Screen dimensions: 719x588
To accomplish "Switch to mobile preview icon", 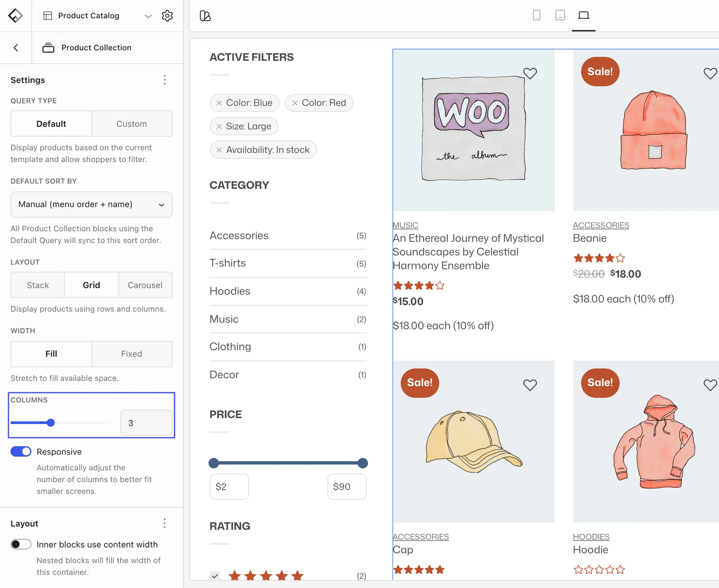I will [536, 15].
